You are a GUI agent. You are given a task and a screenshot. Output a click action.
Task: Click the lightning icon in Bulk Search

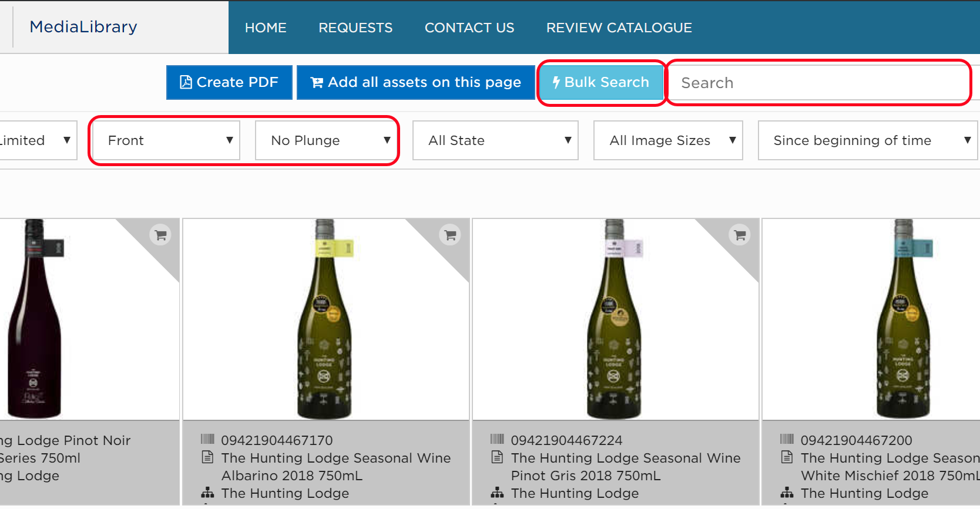click(556, 83)
